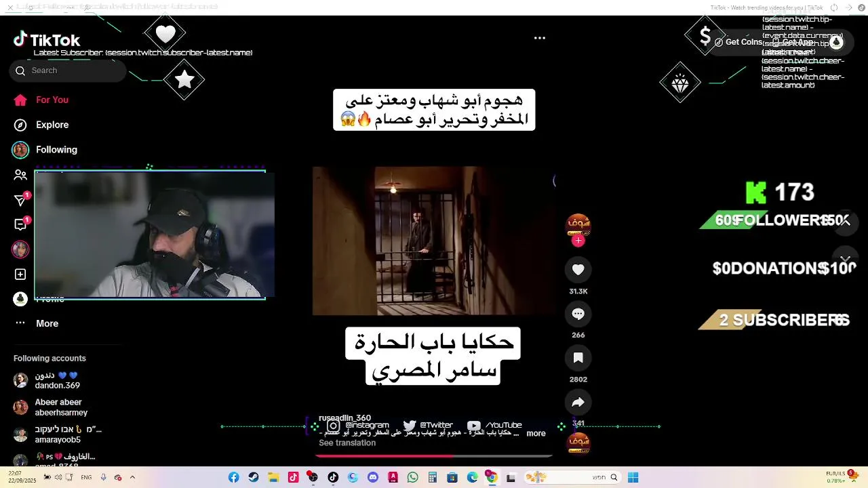
Task: Open File Explorer from the taskbar
Action: (x=273, y=477)
